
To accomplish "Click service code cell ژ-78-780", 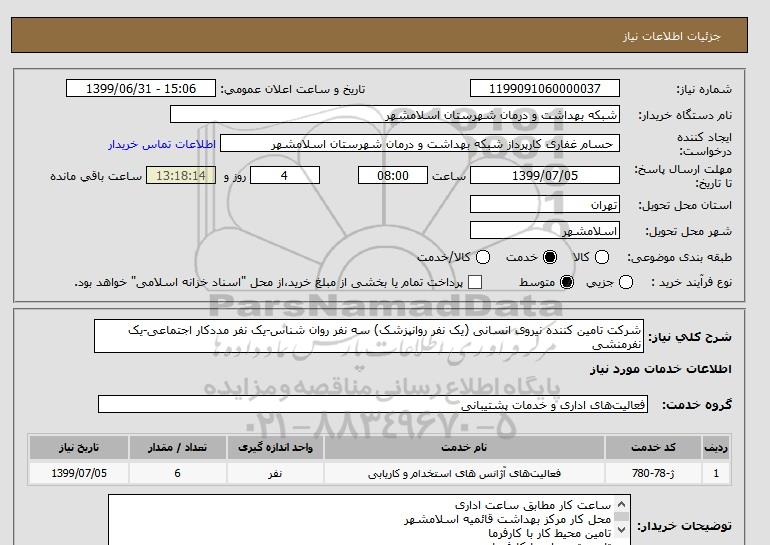I will 653,473.
